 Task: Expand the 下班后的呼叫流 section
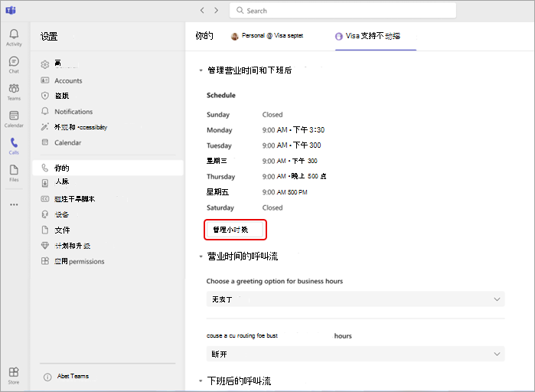[201, 381]
